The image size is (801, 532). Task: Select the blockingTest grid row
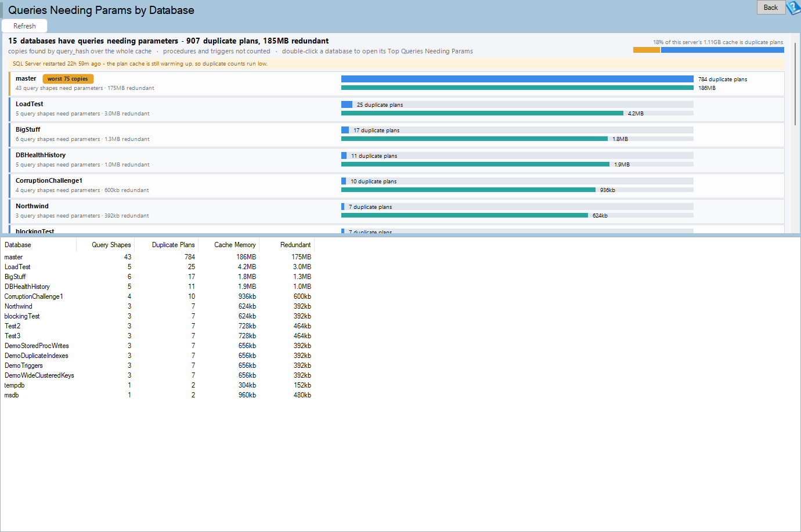(x=157, y=316)
